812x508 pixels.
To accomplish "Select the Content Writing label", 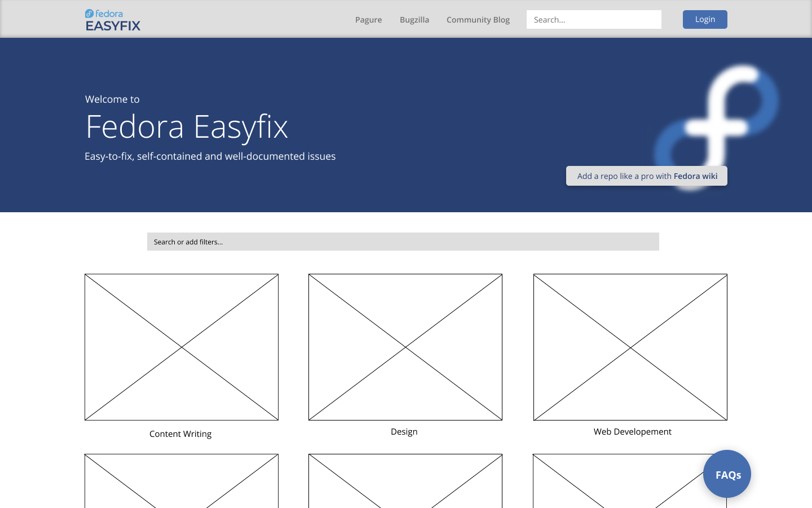I will click(180, 434).
